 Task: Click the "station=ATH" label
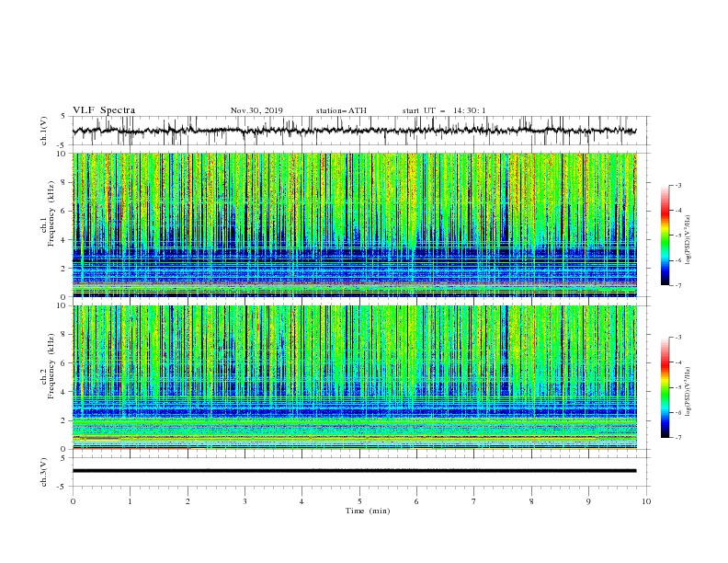point(341,110)
